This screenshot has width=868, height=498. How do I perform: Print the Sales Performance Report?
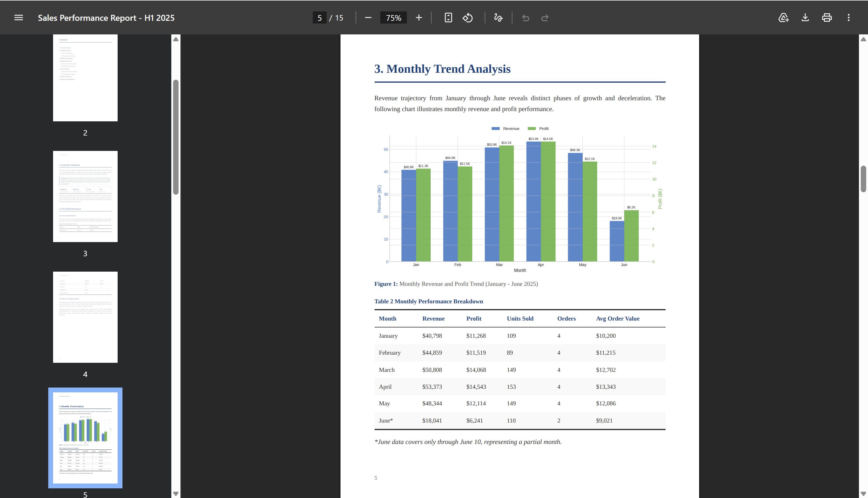pos(827,18)
